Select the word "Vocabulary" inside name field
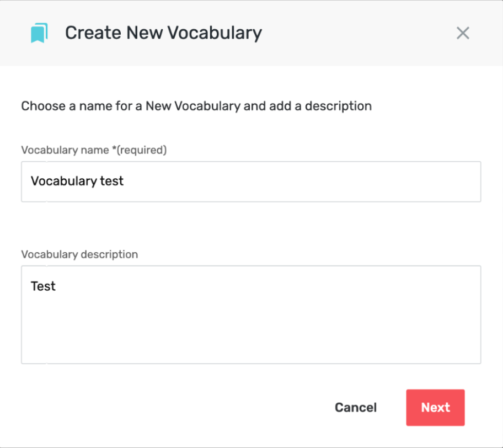 point(63,182)
